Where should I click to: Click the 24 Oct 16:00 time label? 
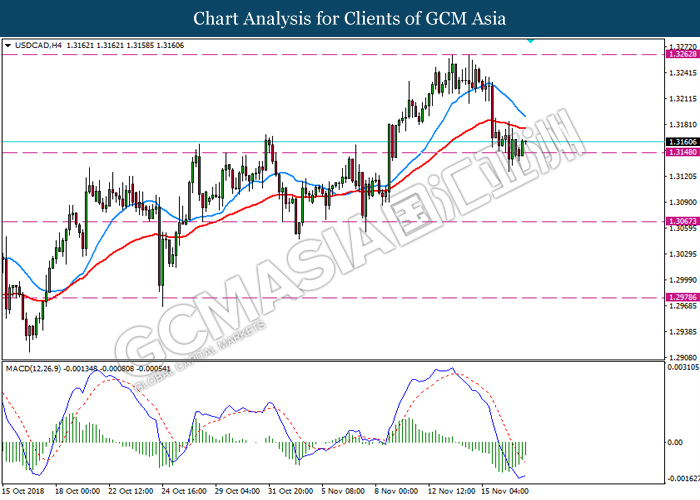pos(184,491)
